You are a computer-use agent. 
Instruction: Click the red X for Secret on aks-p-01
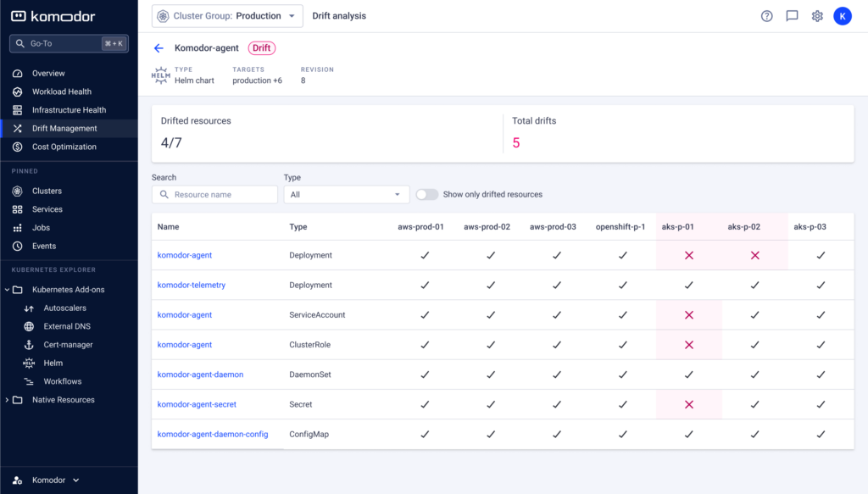tap(689, 404)
